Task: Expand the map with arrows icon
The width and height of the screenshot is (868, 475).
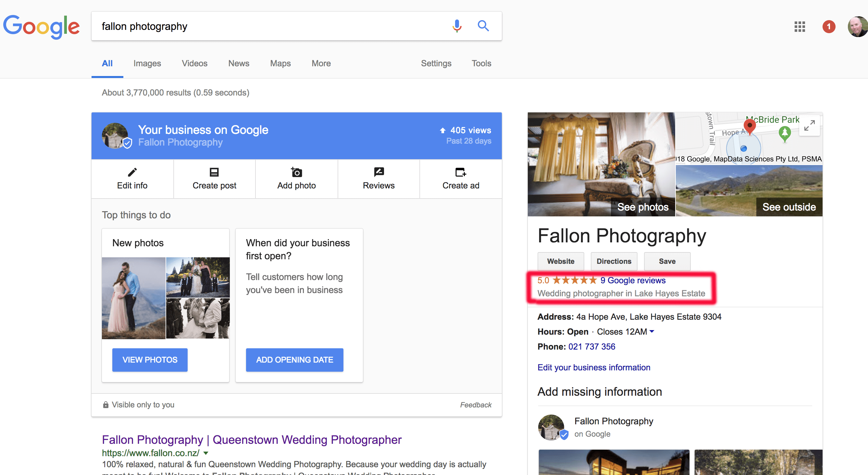Action: click(809, 125)
